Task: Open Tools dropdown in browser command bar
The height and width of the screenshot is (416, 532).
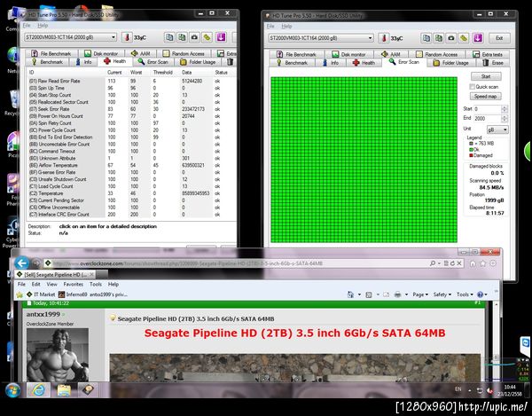Action: pyautogui.click(x=464, y=294)
